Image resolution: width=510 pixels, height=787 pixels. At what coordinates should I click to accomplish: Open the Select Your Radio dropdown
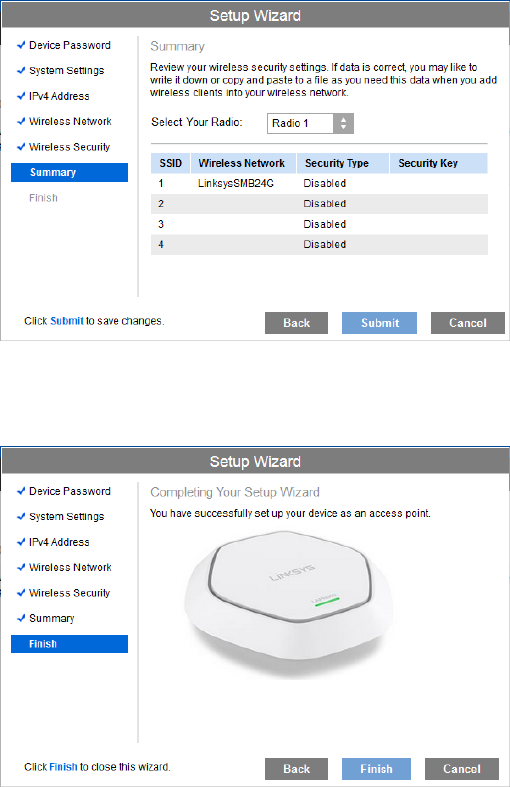coord(310,123)
